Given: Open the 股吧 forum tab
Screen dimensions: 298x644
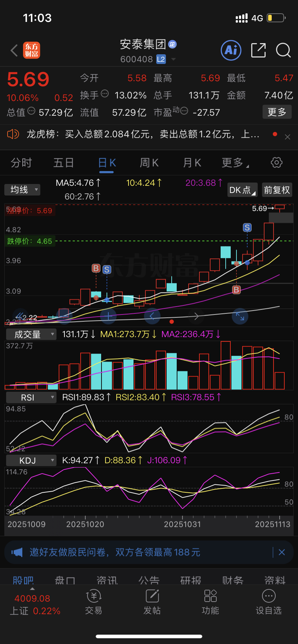Looking at the screenshot, I should (x=23, y=580).
